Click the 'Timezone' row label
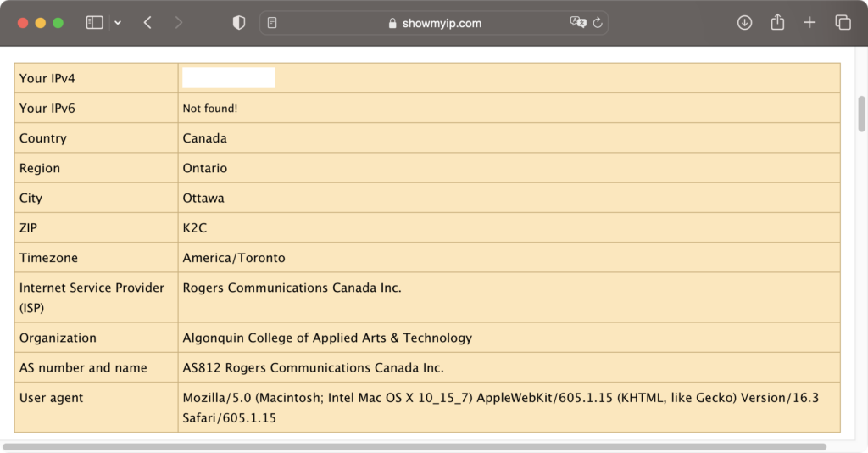Viewport: 868px width, 453px height. click(48, 258)
